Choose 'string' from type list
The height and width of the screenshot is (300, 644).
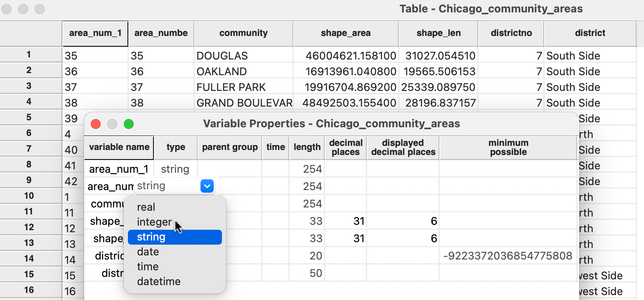(x=175, y=237)
